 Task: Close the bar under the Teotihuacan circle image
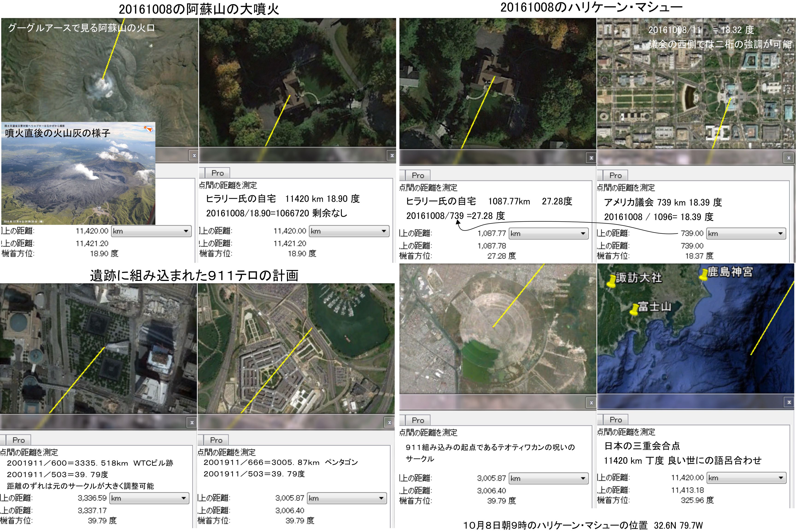(591, 403)
